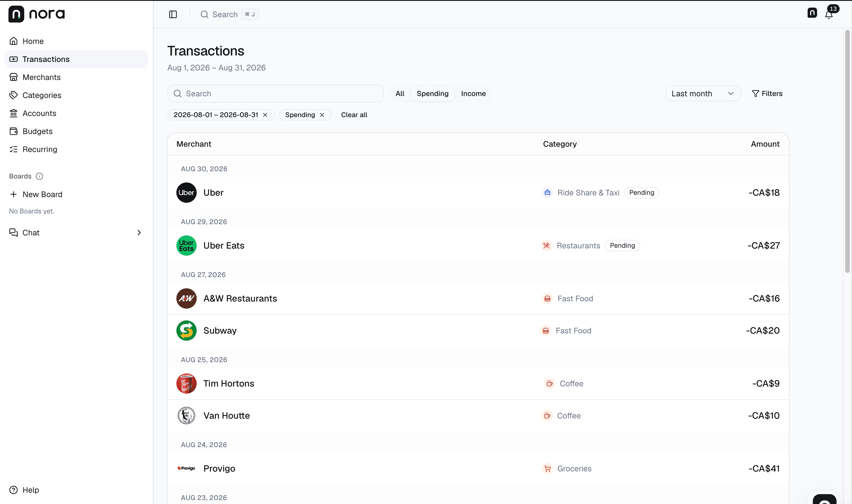Click the Uber Pending badge

(x=641, y=193)
